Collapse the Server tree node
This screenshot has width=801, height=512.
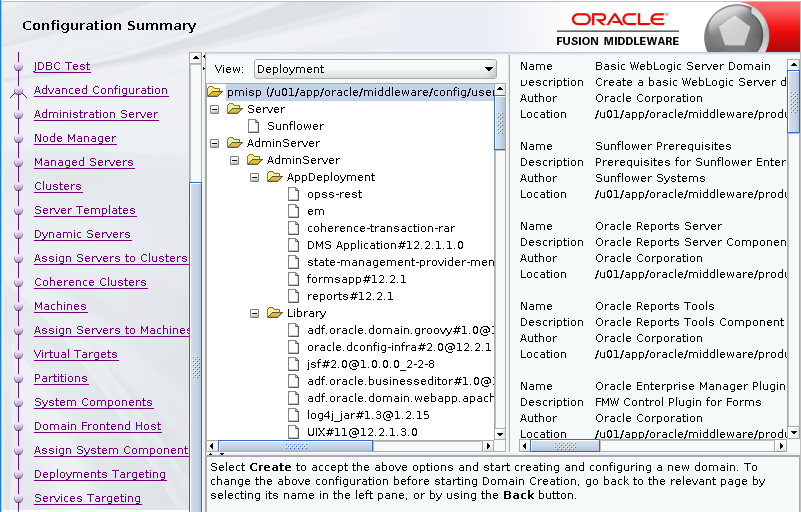(x=215, y=109)
